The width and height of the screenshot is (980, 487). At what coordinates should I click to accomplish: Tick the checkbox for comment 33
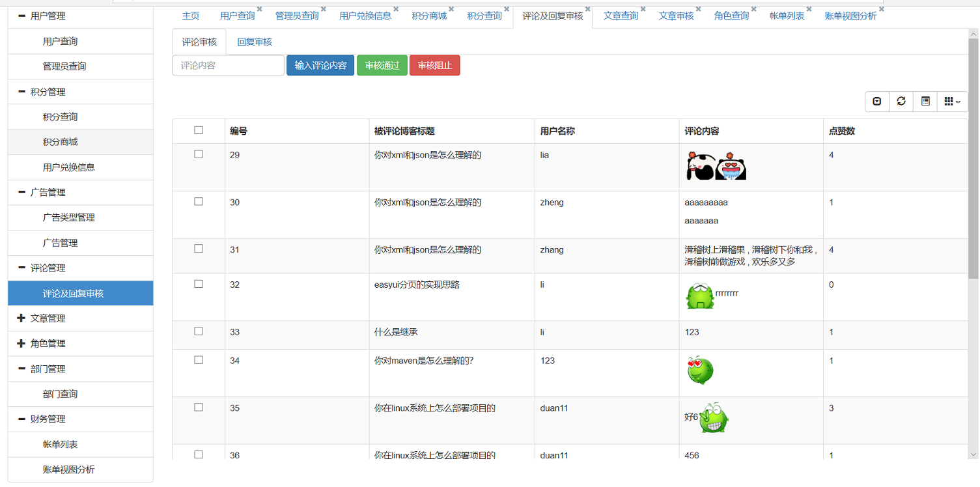pos(199,331)
